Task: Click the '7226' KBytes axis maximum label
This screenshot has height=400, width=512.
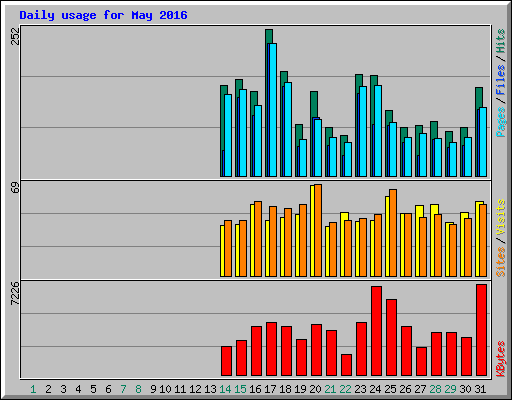Action: point(16,293)
